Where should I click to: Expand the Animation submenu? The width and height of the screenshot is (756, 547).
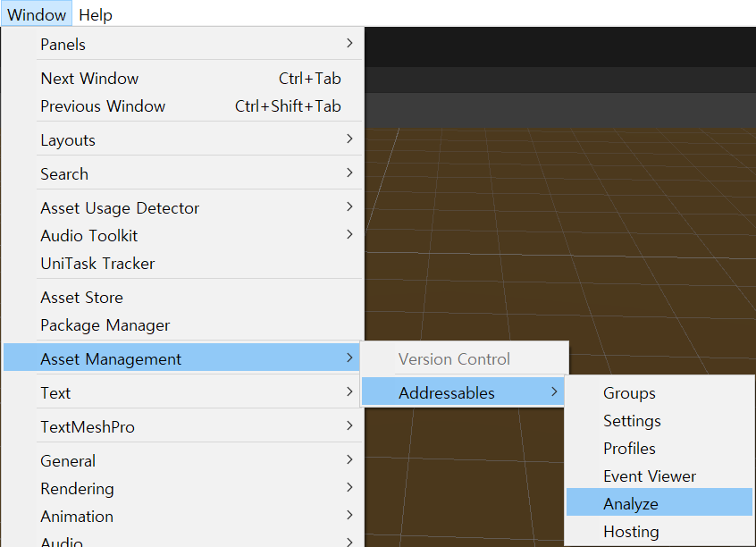(x=182, y=516)
